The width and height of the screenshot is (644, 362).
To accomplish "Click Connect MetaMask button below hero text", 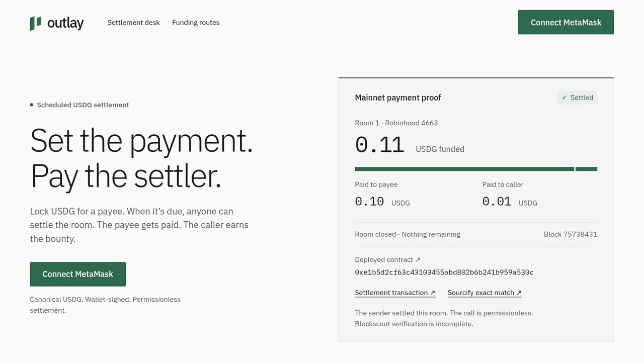I will [78, 274].
